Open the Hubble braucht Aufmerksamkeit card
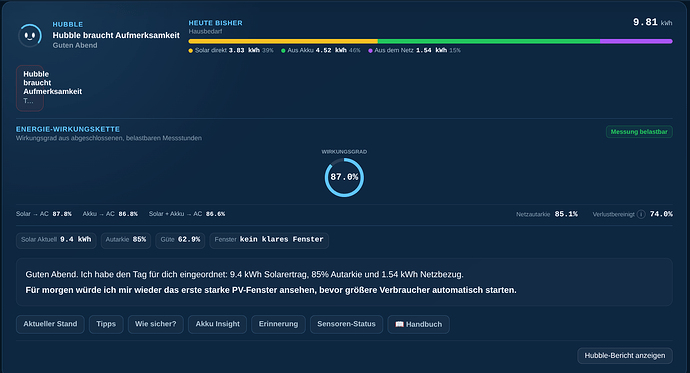This screenshot has width=690, height=373. pos(30,88)
